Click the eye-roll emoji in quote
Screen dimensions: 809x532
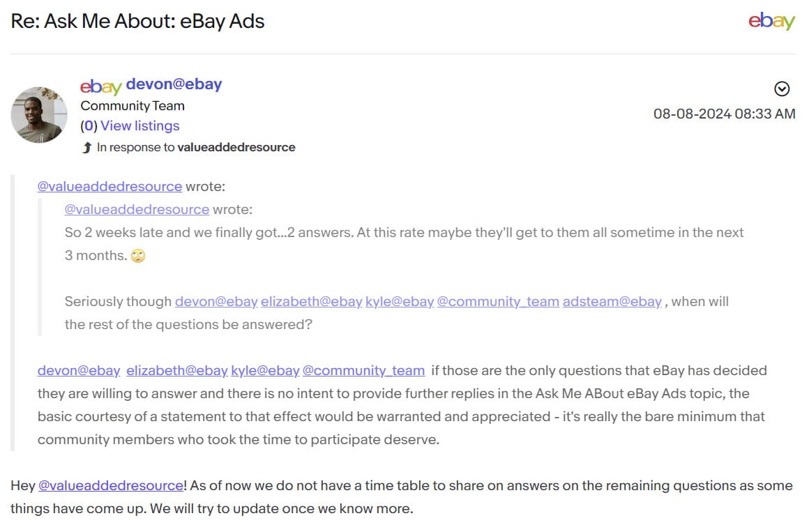coord(138,256)
